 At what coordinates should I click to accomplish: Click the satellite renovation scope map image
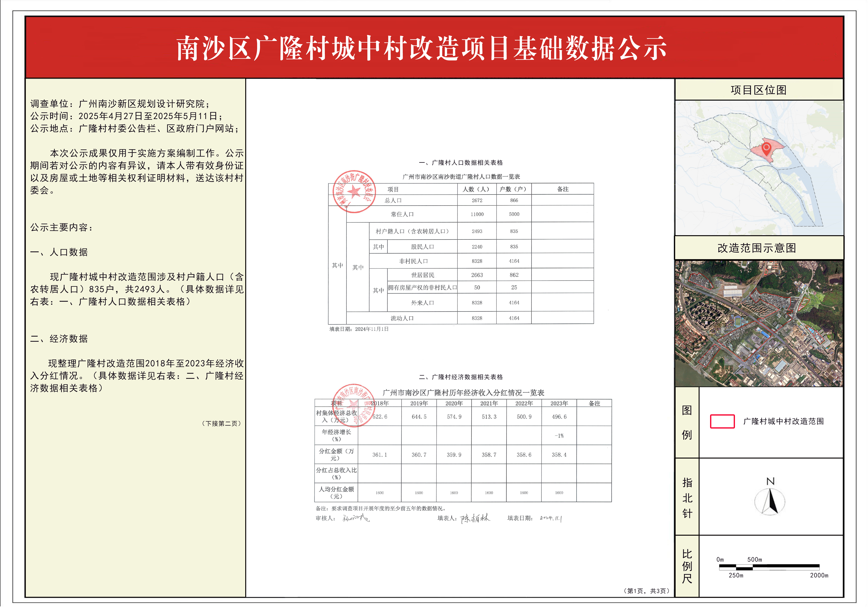[759, 323]
